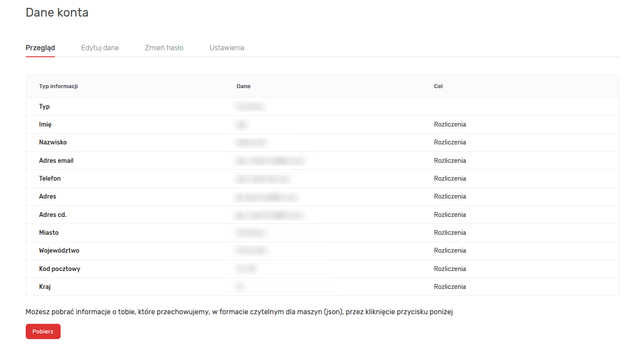The height and width of the screenshot is (350, 644).
Task: Select the Dane konta heading
Action: pyautogui.click(x=57, y=12)
